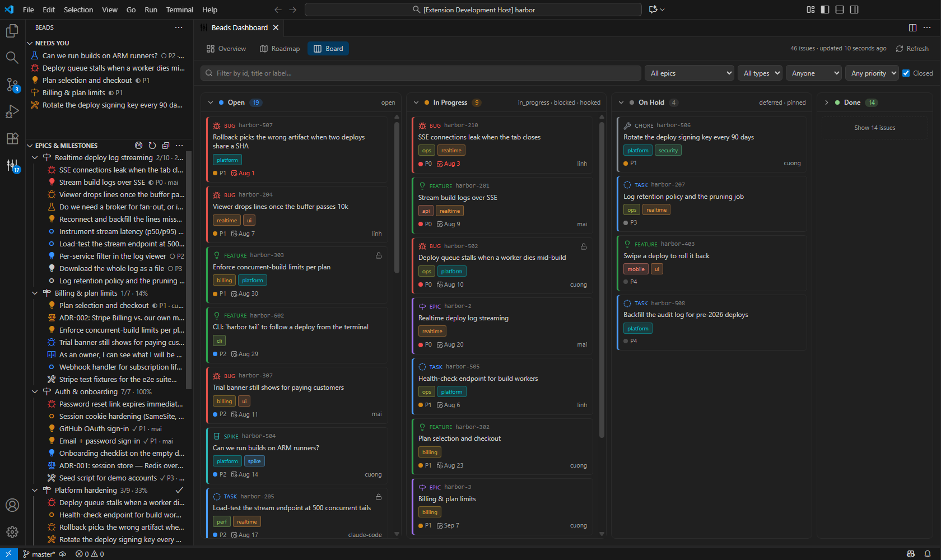The image size is (941, 560).
Task: Open the Extensions view in activity bar
Action: click(x=12, y=138)
